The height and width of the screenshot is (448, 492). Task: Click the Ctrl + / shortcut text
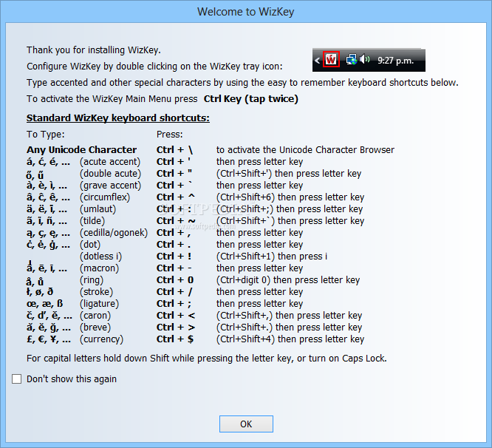point(174,292)
